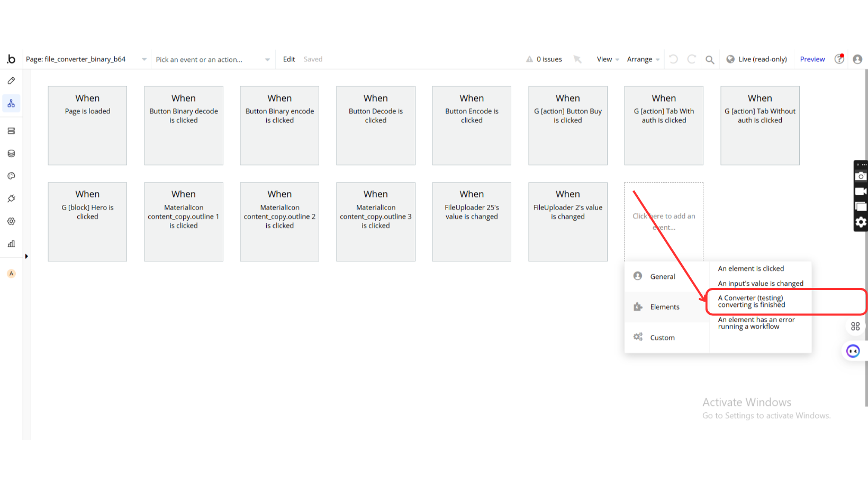Click the globe icon beside Live (read-only)
The height and width of the screenshot is (489, 868).
tap(730, 59)
